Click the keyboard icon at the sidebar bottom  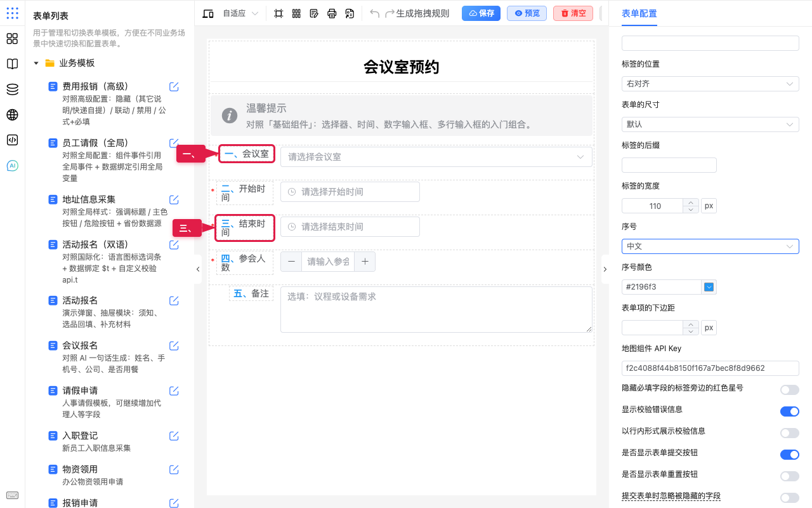(12, 495)
